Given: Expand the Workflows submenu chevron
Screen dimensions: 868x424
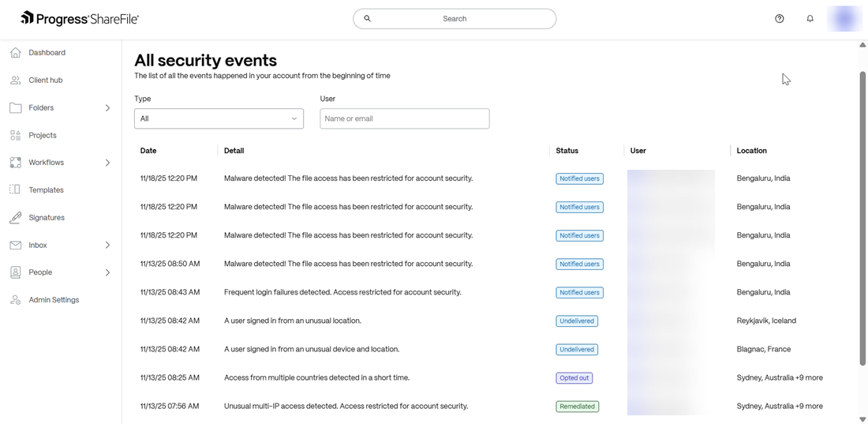Looking at the screenshot, I should pos(107,163).
